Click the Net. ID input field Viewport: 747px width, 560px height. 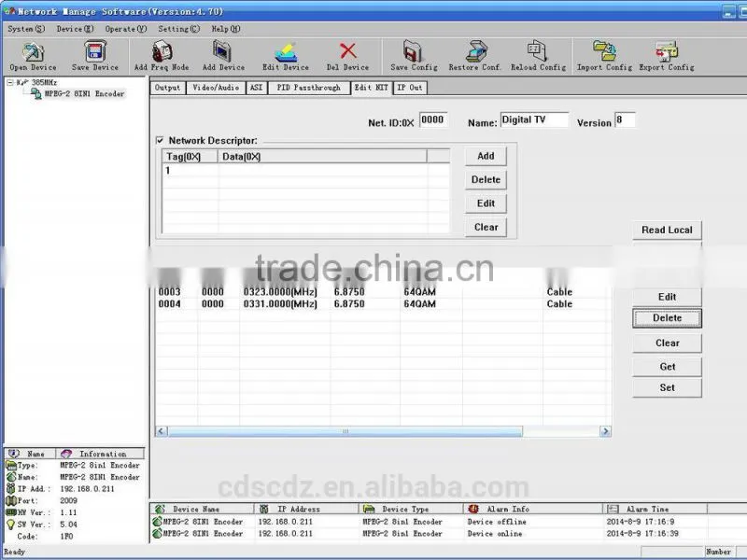433,120
